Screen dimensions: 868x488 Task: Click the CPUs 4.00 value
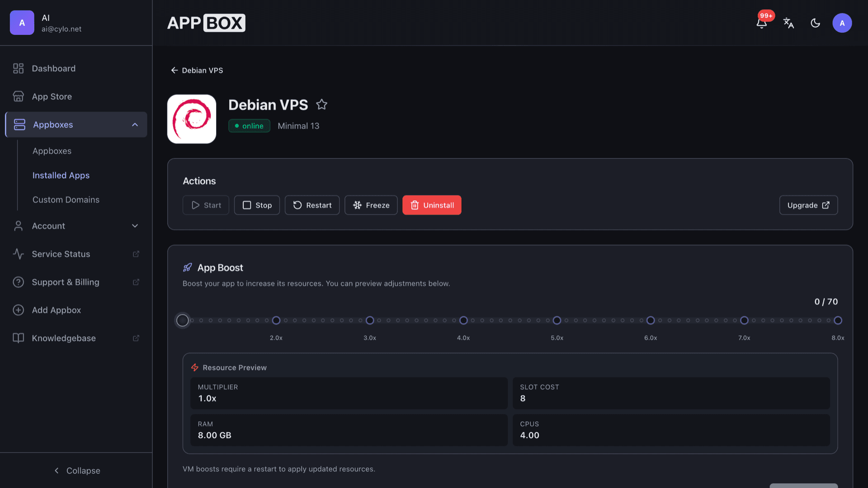[x=529, y=435]
